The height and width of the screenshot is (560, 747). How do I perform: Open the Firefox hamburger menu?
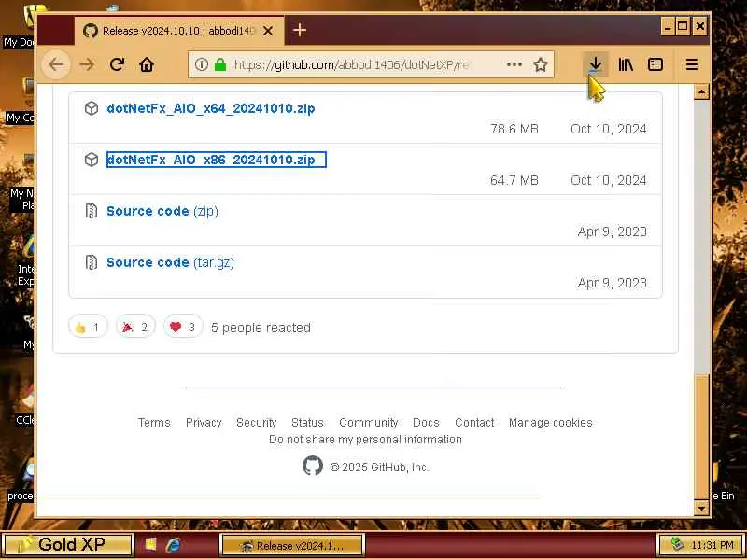(692, 64)
